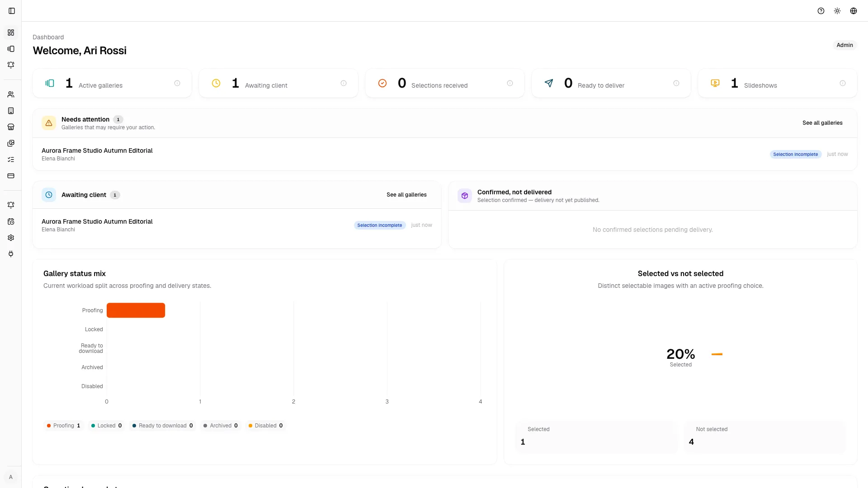Open galleries icon in sidebar

(x=11, y=49)
